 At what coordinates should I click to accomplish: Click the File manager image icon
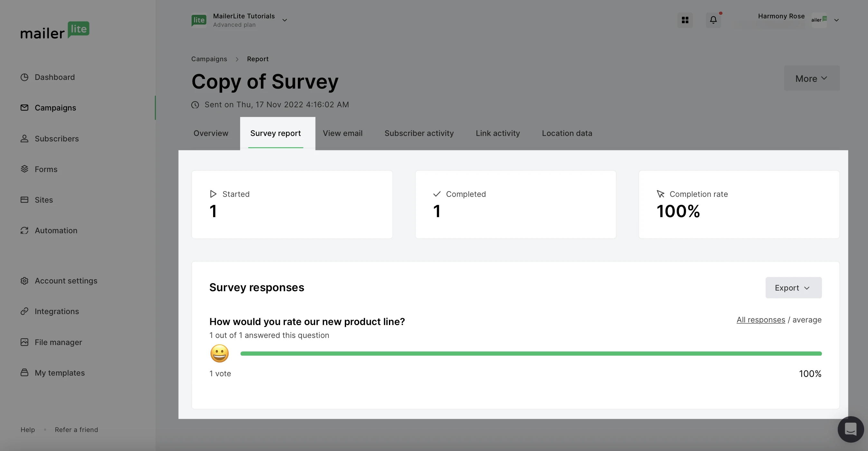[x=24, y=342]
